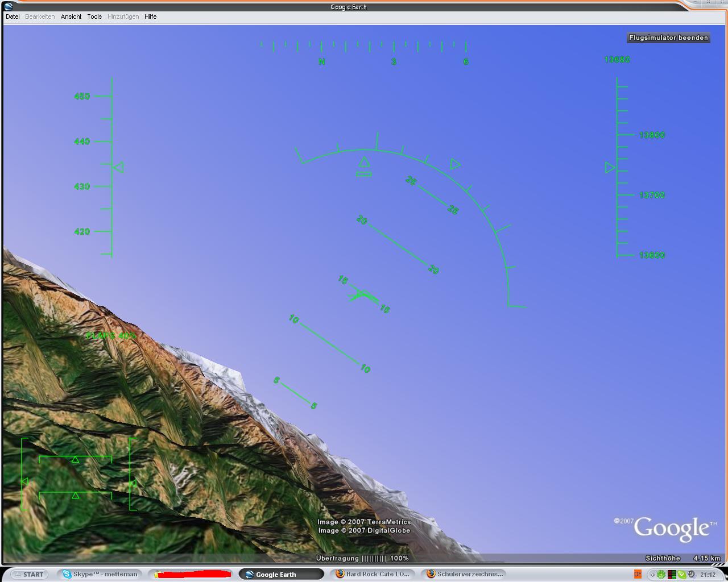Click the FLAPS 40% indicator text

[x=111, y=336]
